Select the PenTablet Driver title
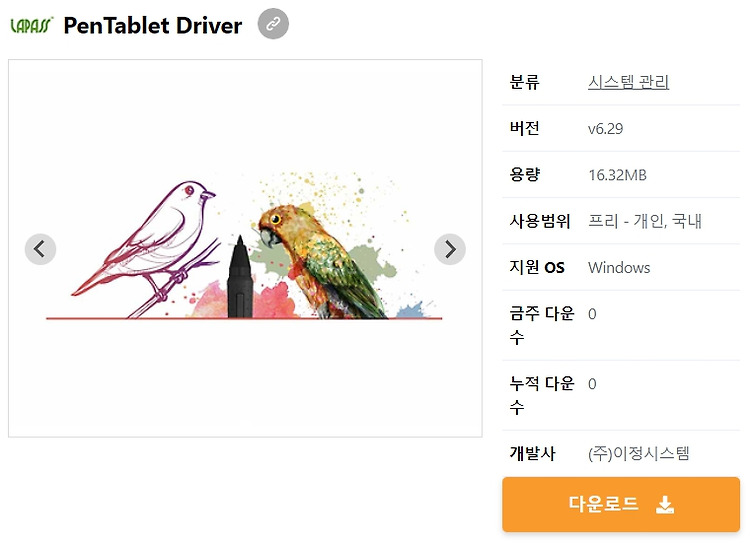 (153, 25)
